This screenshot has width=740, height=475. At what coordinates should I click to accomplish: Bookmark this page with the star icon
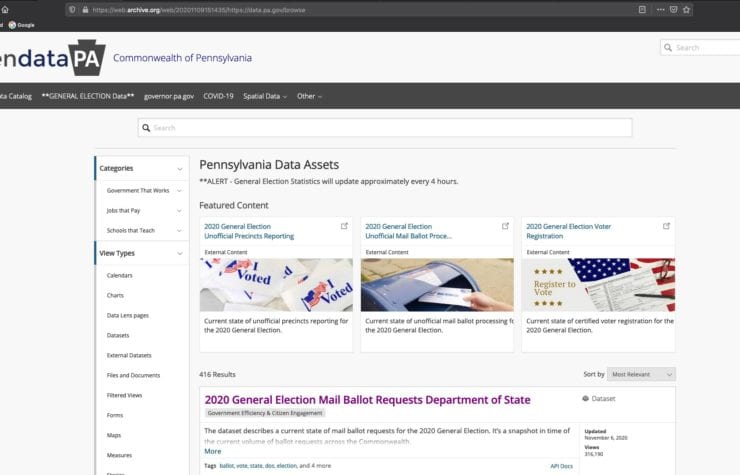(x=688, y=9)
